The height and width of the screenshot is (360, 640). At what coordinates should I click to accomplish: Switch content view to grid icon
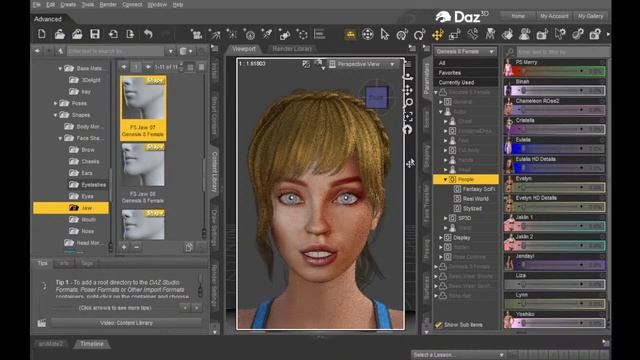190,67
